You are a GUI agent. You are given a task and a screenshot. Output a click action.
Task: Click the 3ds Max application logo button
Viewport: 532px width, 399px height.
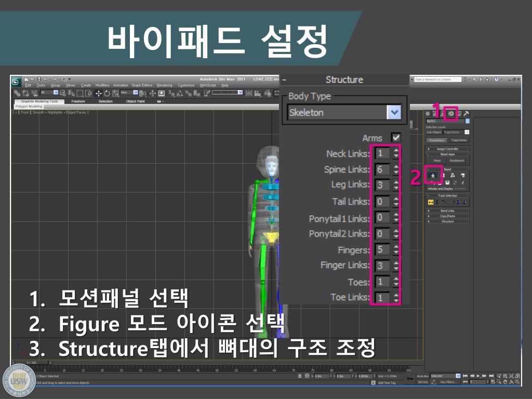(x=16, y=82)
